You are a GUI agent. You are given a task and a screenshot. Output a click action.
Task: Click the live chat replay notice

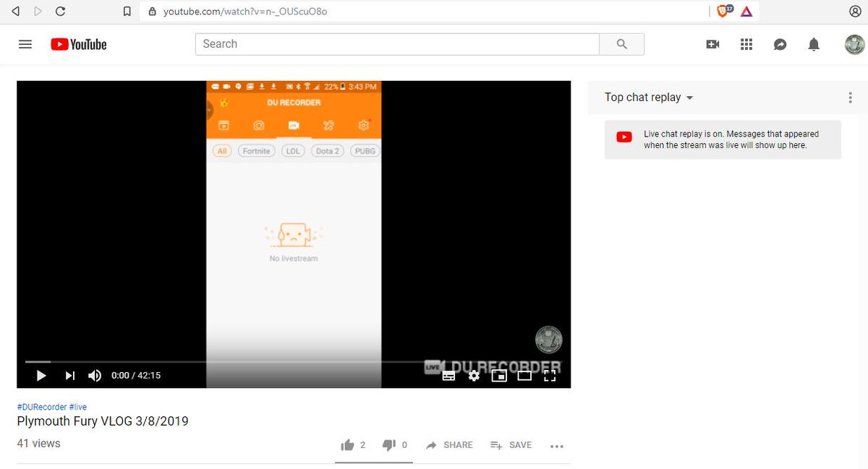pos(723,139)
